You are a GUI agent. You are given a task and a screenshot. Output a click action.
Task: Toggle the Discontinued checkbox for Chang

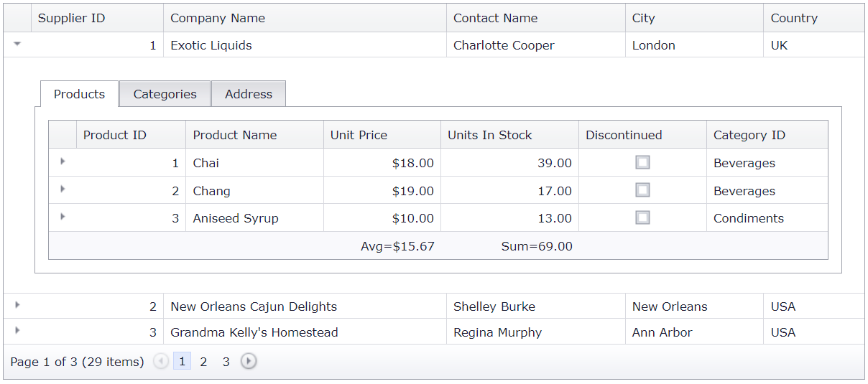[x=642, y=190]
